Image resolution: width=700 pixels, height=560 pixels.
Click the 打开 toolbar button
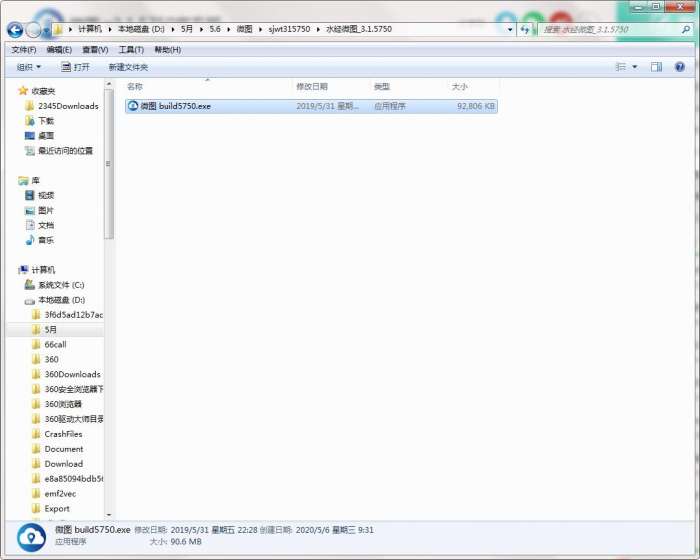coord(75,67)
